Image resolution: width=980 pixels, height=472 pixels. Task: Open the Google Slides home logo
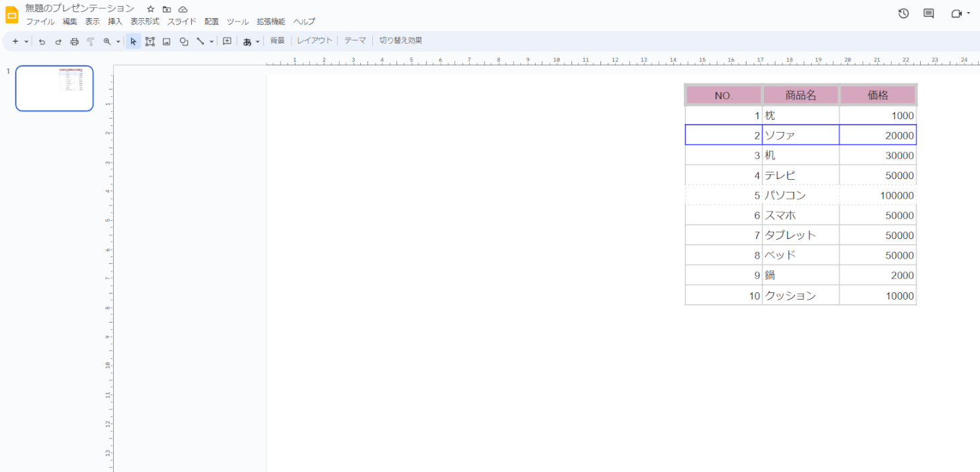coord(11,14)
